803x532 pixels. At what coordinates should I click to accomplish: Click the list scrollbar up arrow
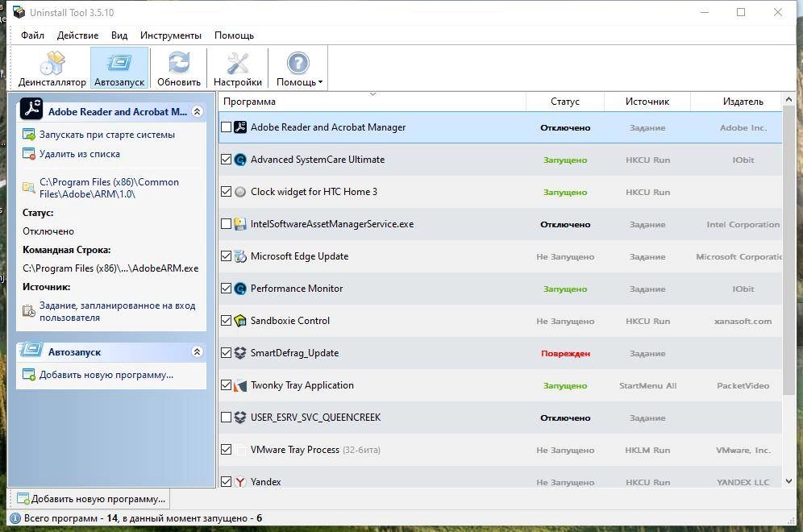pos(788,99)
